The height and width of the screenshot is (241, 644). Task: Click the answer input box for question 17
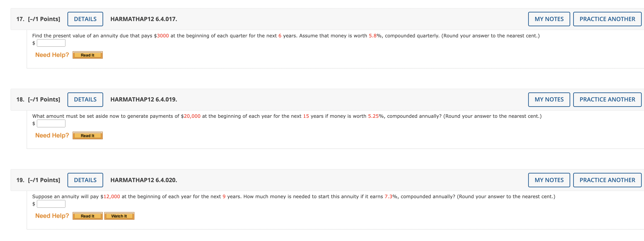click(x=51, y=43)
